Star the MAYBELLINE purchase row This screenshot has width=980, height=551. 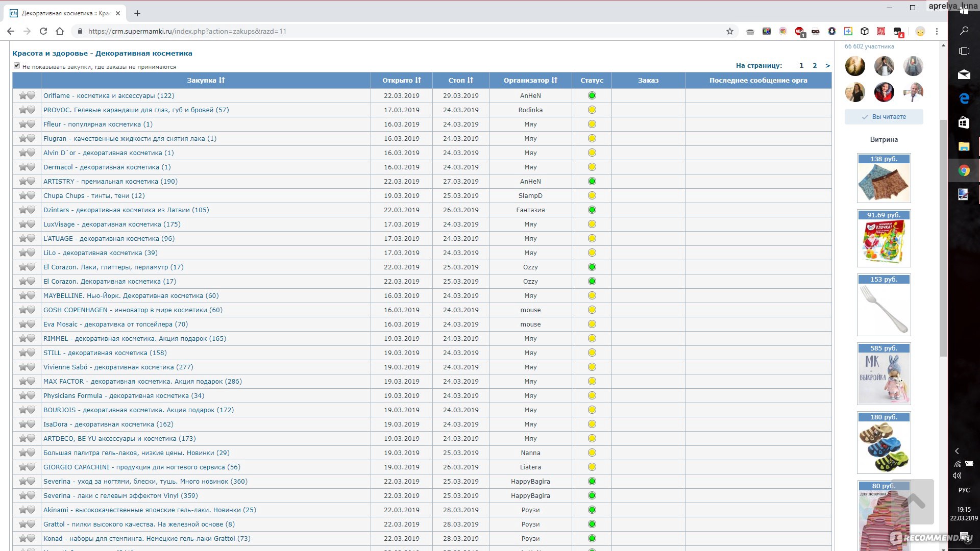(x=23, y=295)
